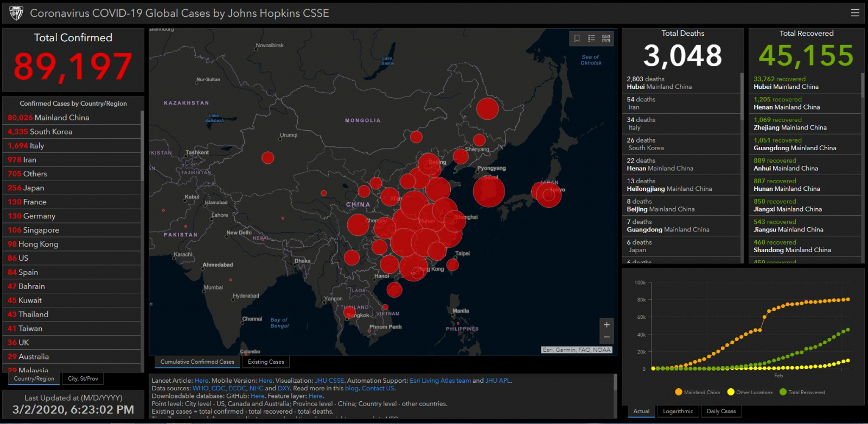Toggle Total Recovered series in chart legend
868x424 pixels.
802,392
